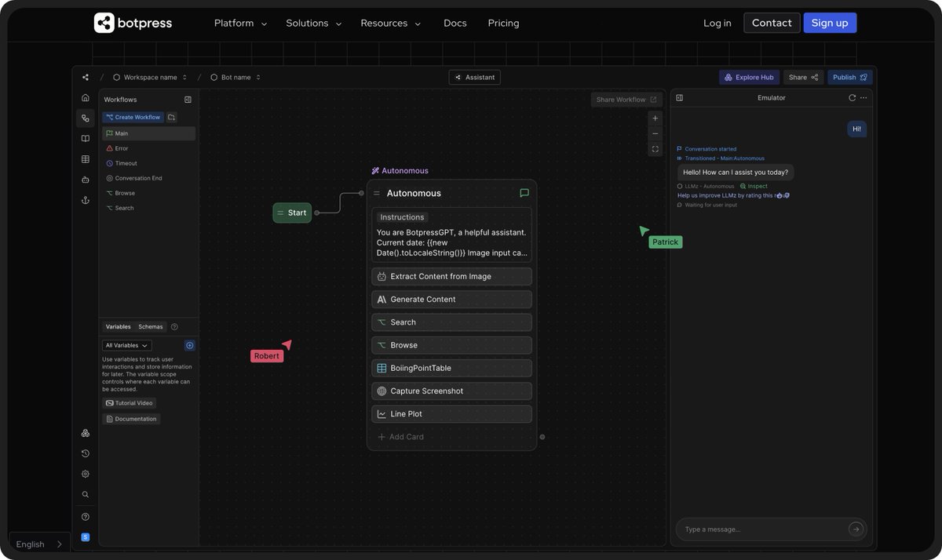Open the Emulator overflow options menu
942x560 pixels.
pyautogui.click(x=863, y=97)
